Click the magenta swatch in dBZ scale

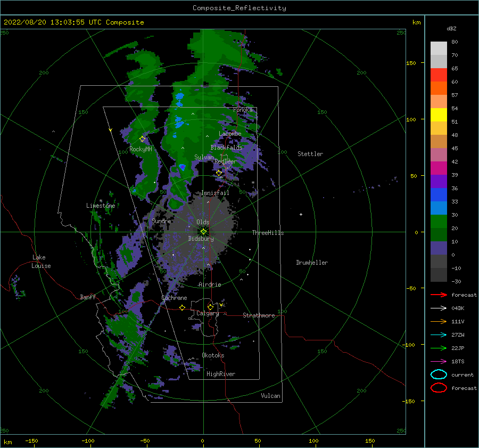click(439, 168)
